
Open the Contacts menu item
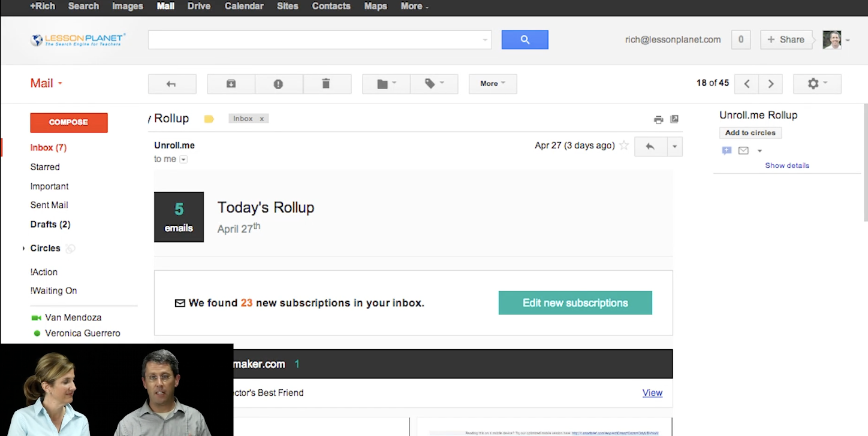(331, 7)
